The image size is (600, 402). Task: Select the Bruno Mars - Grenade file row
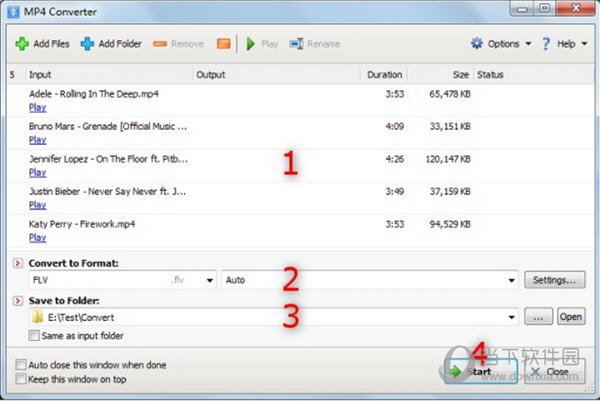click(x=301, y=133)
